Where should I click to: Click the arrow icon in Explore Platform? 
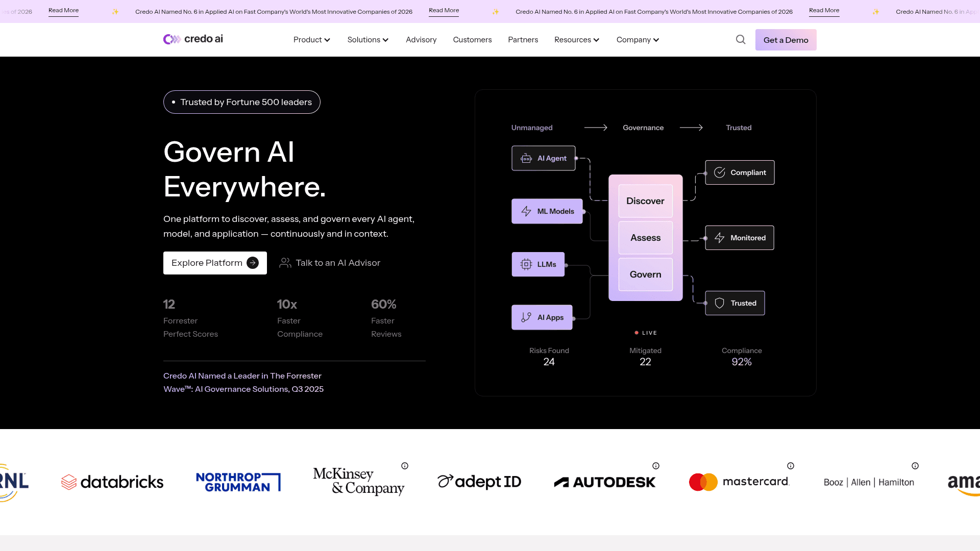(x=253, y=263)
